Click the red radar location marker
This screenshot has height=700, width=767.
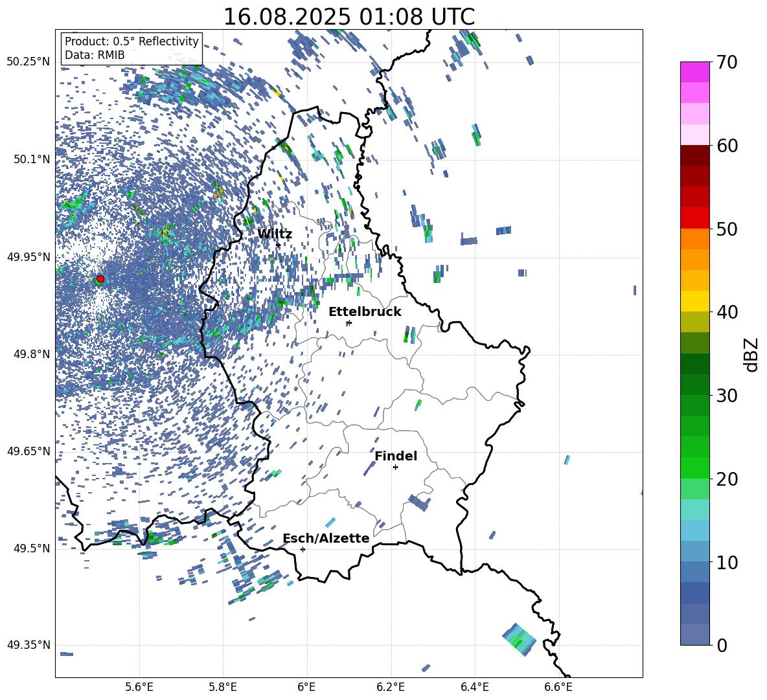(100, 279)
